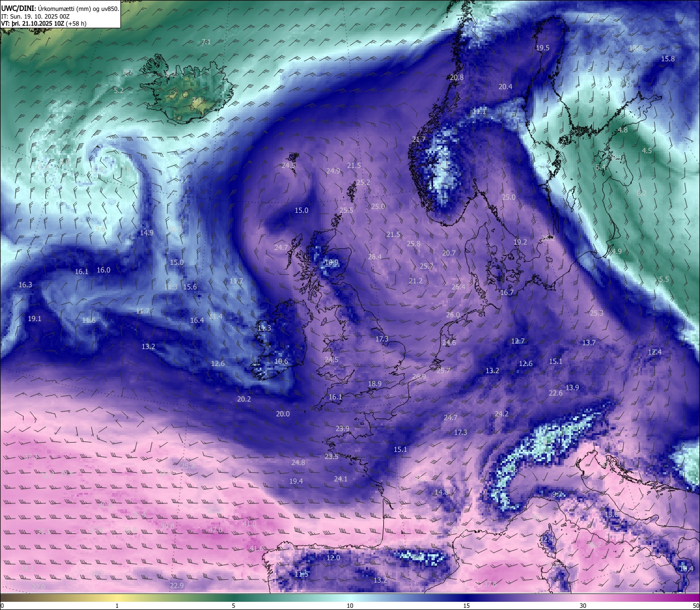
Task: Click the 'IT: Sun. 19. 10. 2025 00Z' line
Action: 36,17
